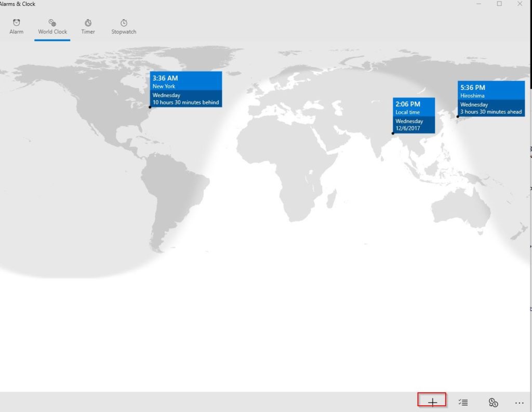Click the 2:06 PM time text
The image size is (532, 412).
408,104
